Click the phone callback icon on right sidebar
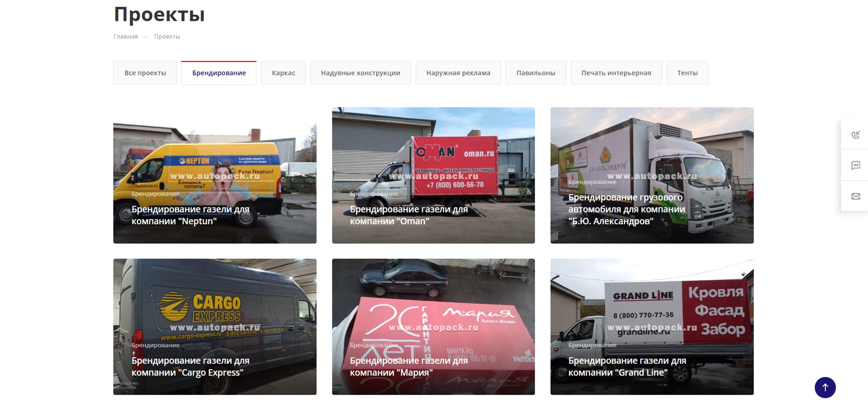 (x=856, y=135)
